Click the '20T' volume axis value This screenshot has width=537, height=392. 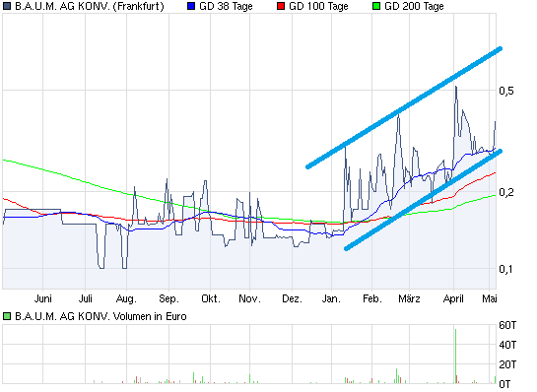[x=507, y=364]
